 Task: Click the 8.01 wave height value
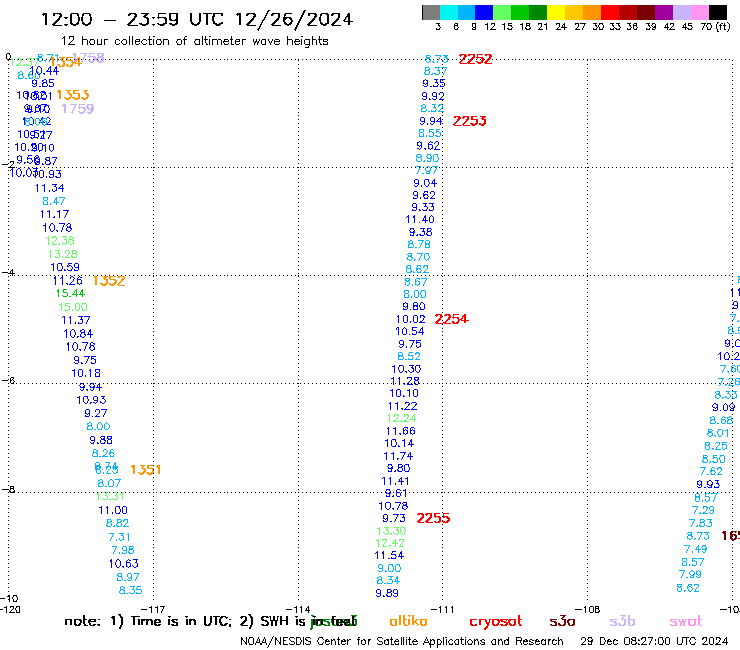(718, 433)
